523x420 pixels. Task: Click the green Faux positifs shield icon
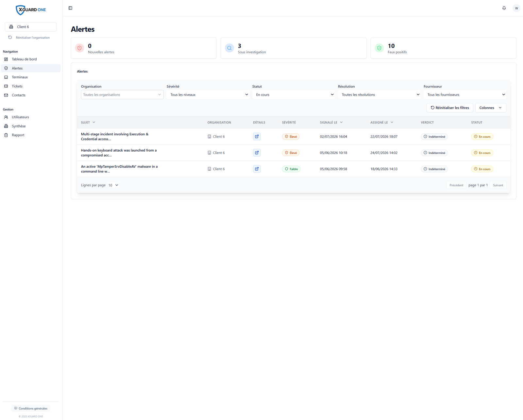tap(379, 48)
